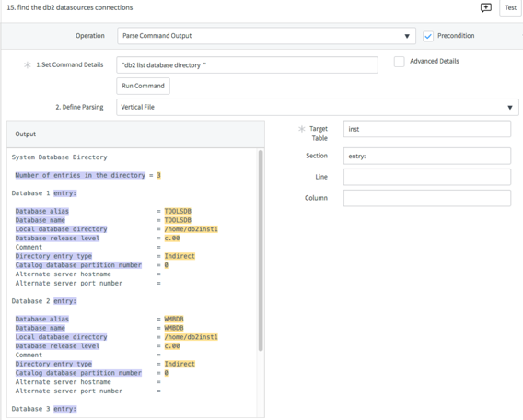The width and height of the screenshot is (523, 420).
Task: Click the Section field containing entry:
Action: [427, 157]
